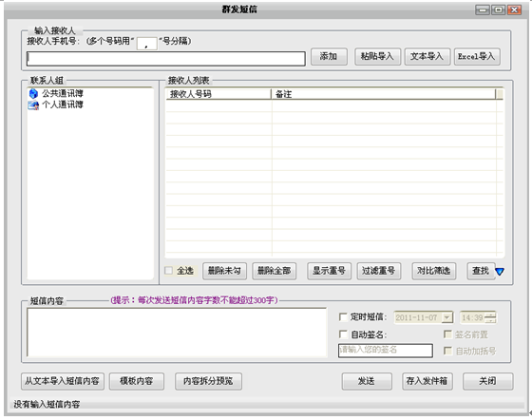
Task: Click the personal address book icon
Action: click(33, 105)
